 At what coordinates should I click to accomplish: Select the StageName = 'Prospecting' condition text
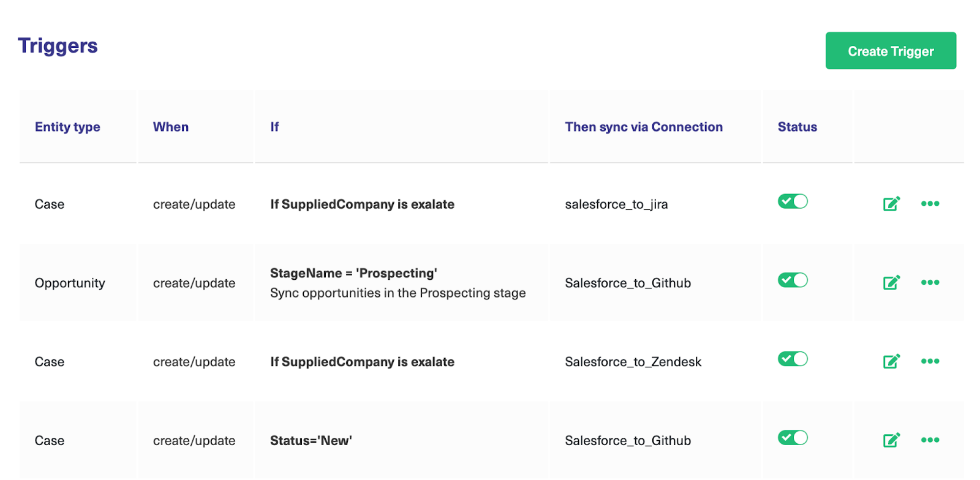353,273
